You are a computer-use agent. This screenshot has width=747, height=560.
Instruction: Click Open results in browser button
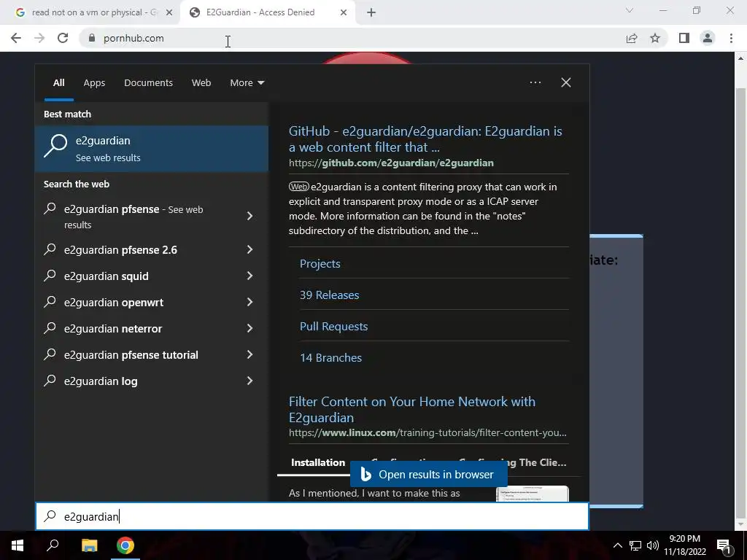coord(429,474)
